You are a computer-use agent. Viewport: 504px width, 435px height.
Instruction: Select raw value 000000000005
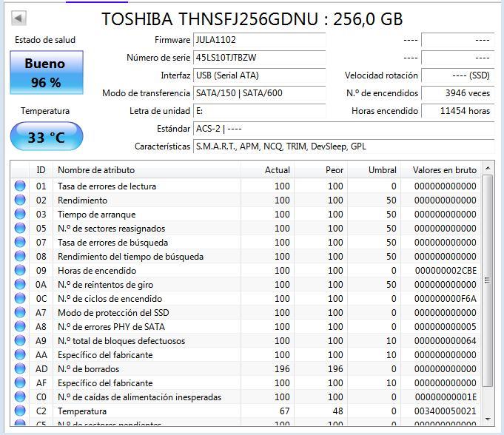pyautogui.click(x=446, y=327)
